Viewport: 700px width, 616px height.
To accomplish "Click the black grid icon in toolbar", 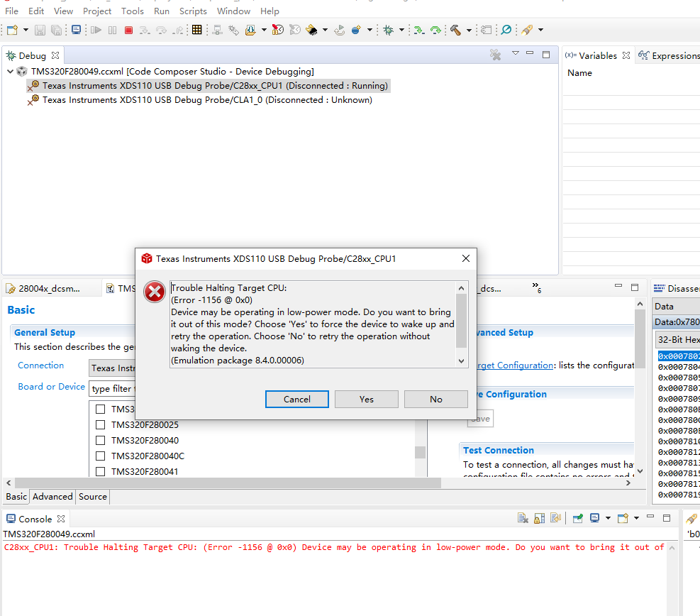I will [x=197, y=30].
